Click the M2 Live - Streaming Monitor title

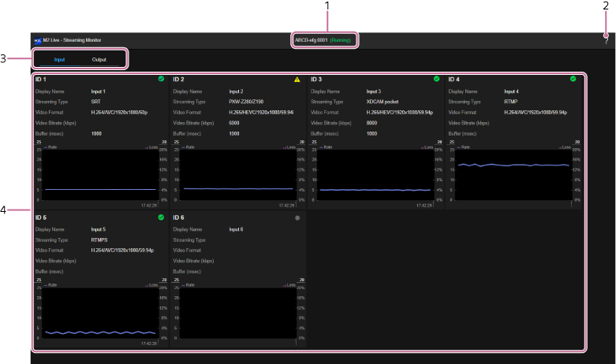[x=72, y=40]
